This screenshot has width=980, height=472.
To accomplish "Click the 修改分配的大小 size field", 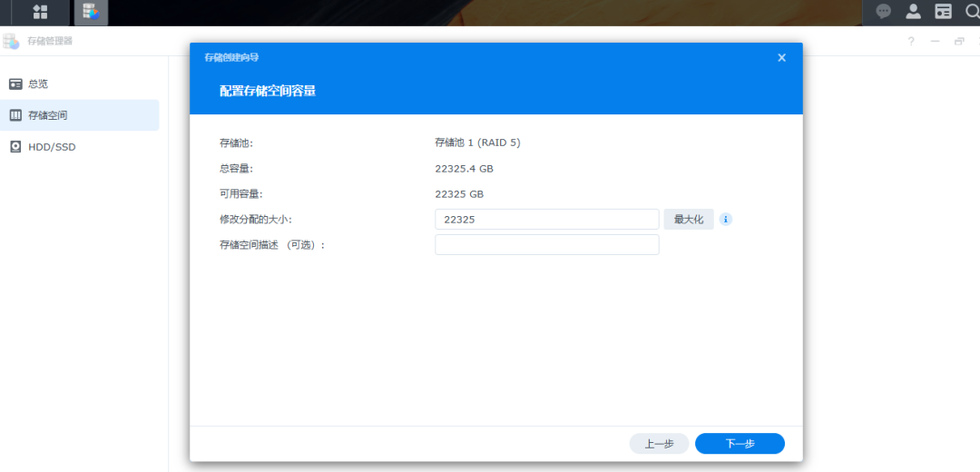I will (546, 219).
